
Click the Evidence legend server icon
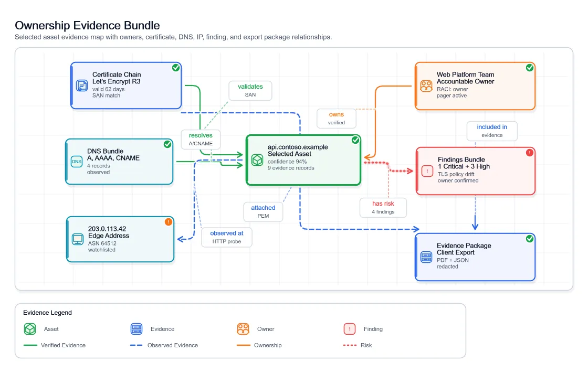coord(136,329)
